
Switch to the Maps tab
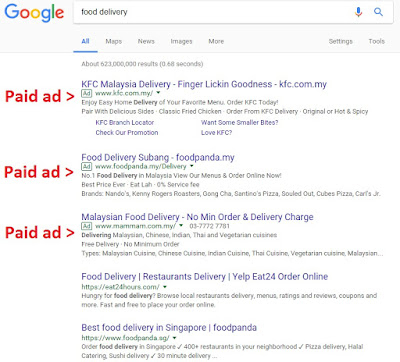(114, 41)
